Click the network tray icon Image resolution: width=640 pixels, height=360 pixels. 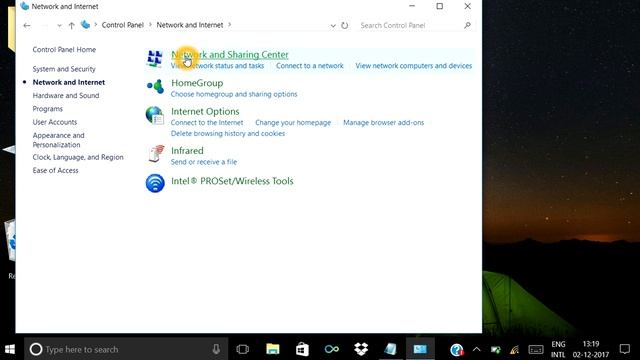[515, 350]
